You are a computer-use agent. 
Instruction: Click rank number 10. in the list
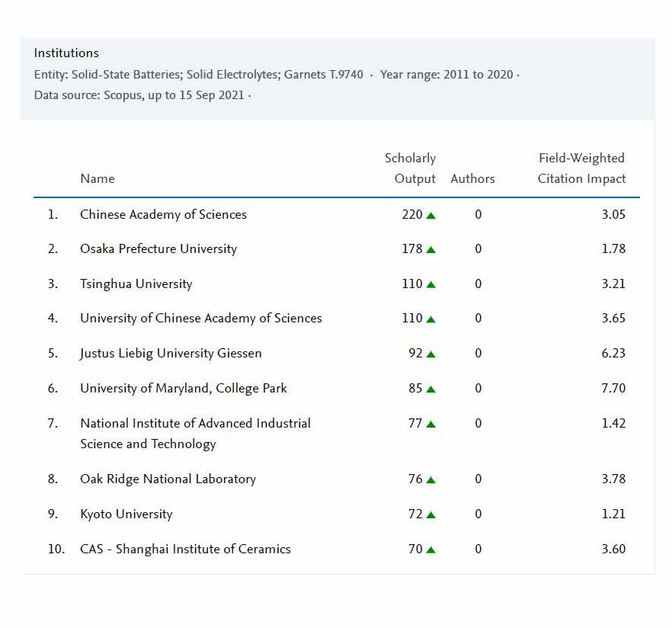(56, 549)
